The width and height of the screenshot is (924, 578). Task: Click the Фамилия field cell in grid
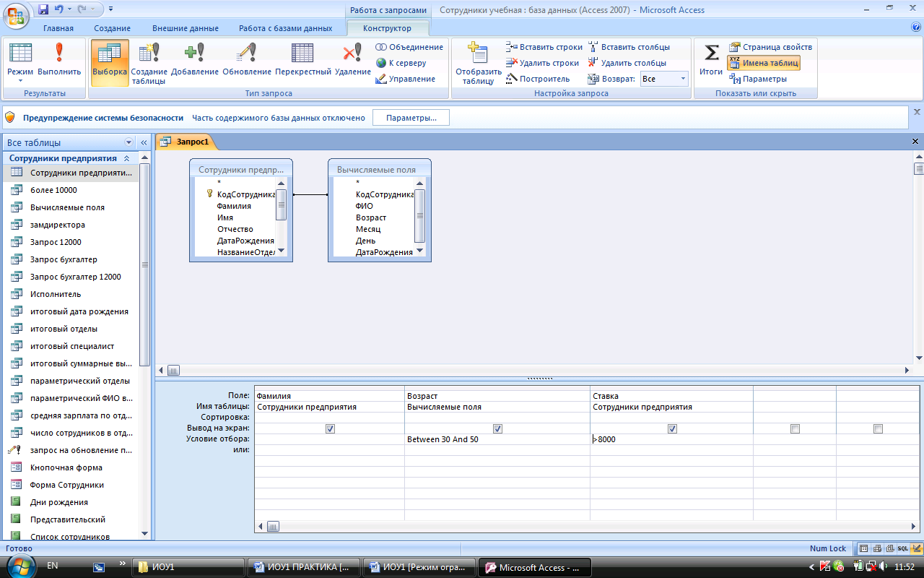[330, 396]
